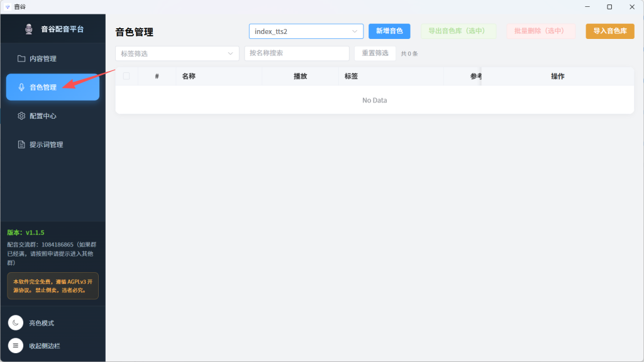
Task: Click the 操作 column header
Action: click(558, 76)
